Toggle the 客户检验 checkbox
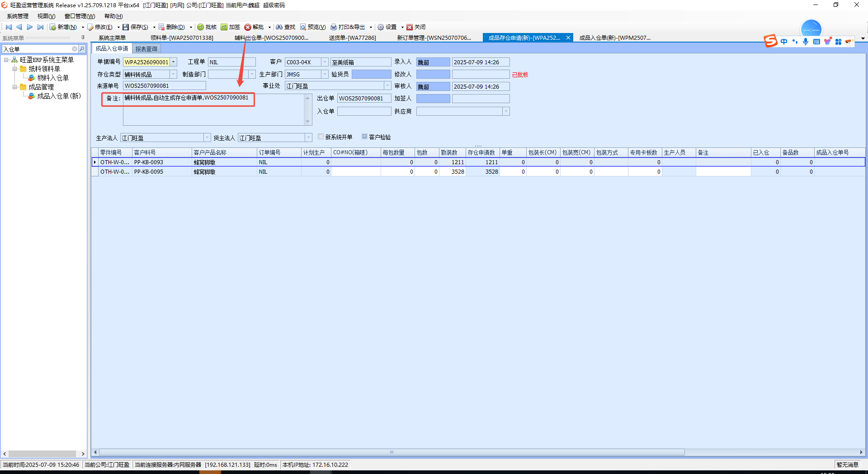The image size is (868, 474). point(365,137)
